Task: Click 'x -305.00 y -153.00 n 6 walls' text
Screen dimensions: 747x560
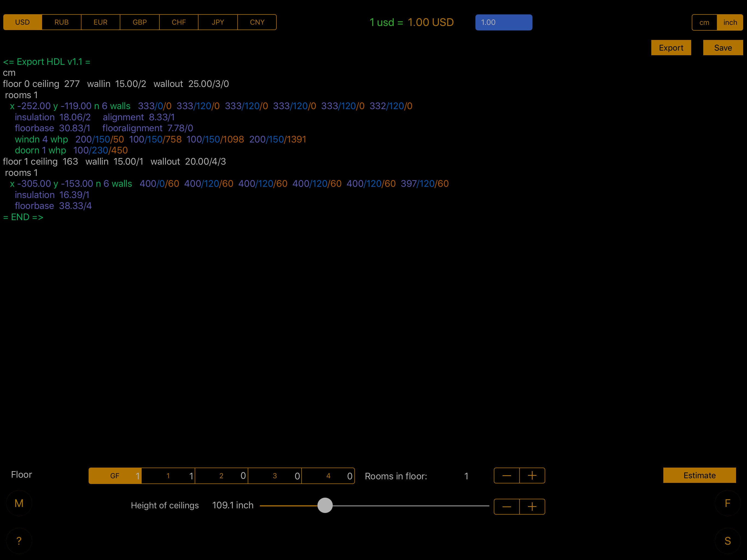Action: tap(71, 184)
